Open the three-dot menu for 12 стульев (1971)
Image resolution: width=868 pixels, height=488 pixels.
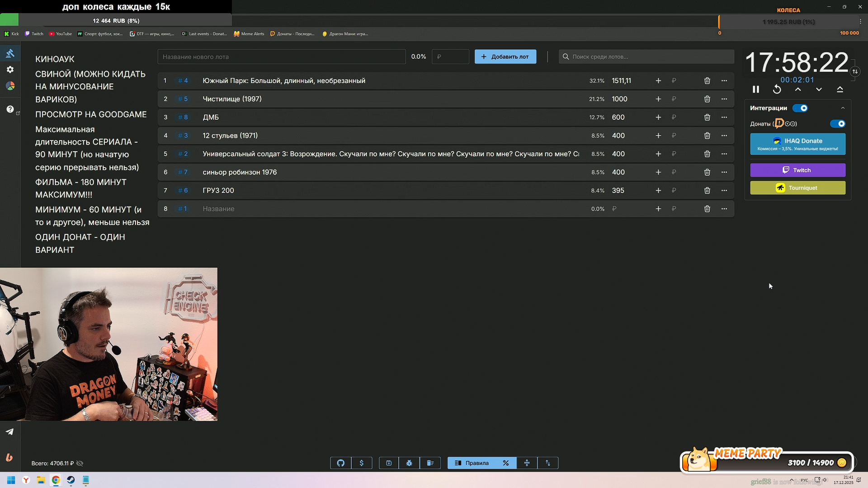point(724,136)
